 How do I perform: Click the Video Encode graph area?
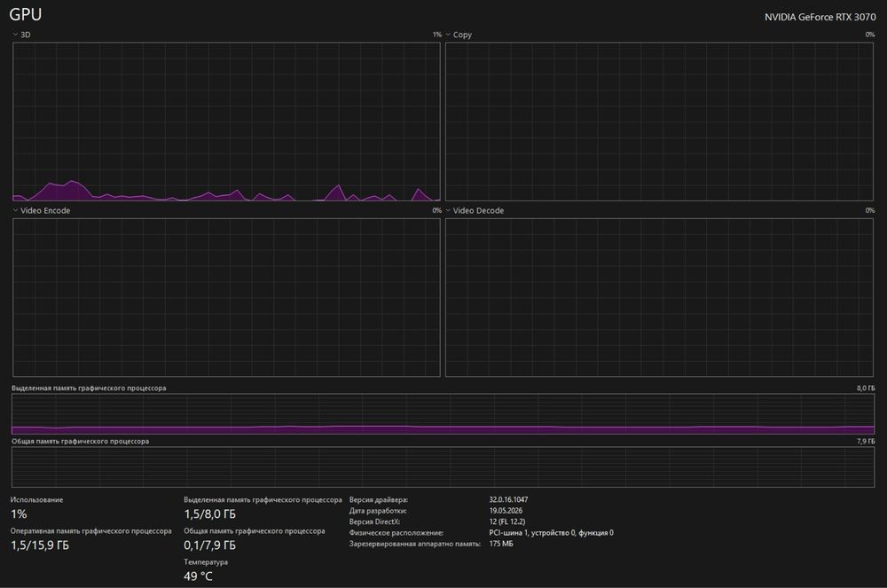(226, 297)
